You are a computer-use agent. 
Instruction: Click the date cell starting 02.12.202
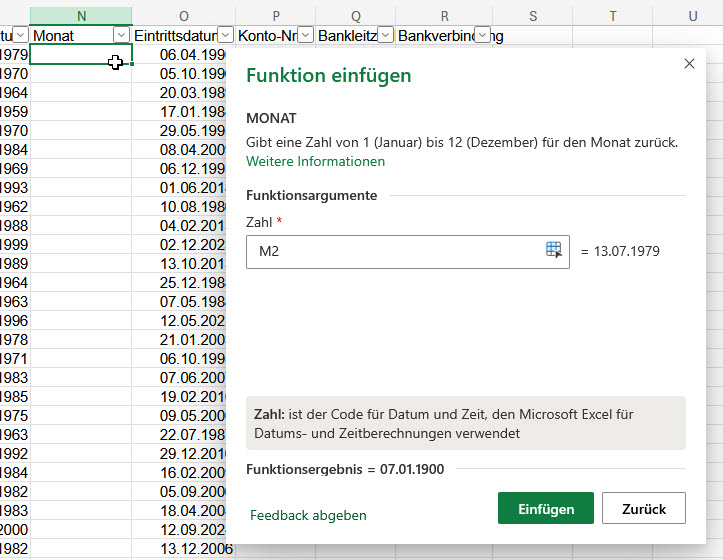click(x=180, y=244)
